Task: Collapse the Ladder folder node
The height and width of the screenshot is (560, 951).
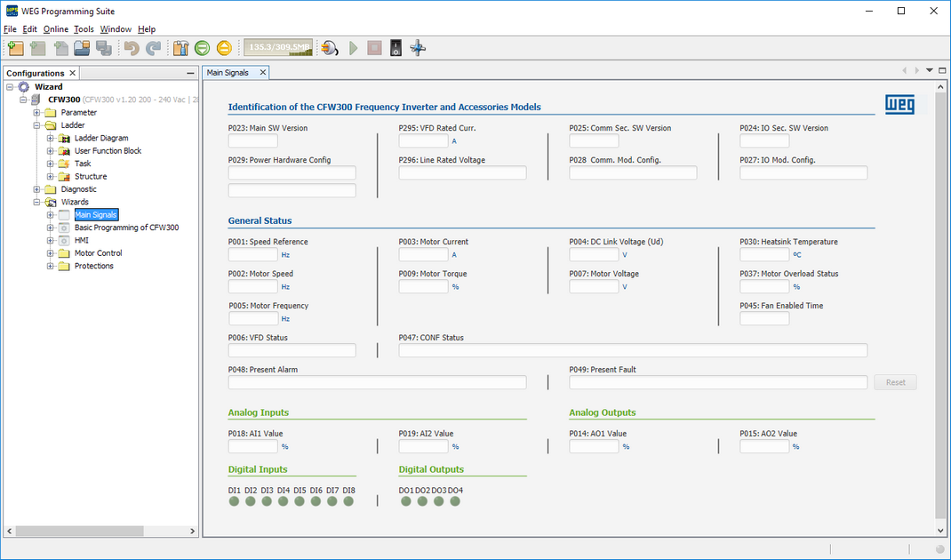Action: (x=37, y=125)
